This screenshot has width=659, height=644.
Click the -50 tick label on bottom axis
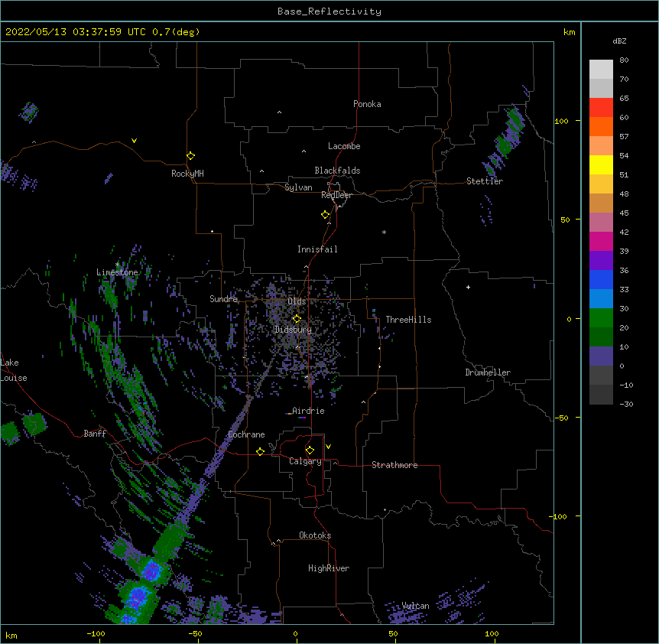(x=195, y=633)
